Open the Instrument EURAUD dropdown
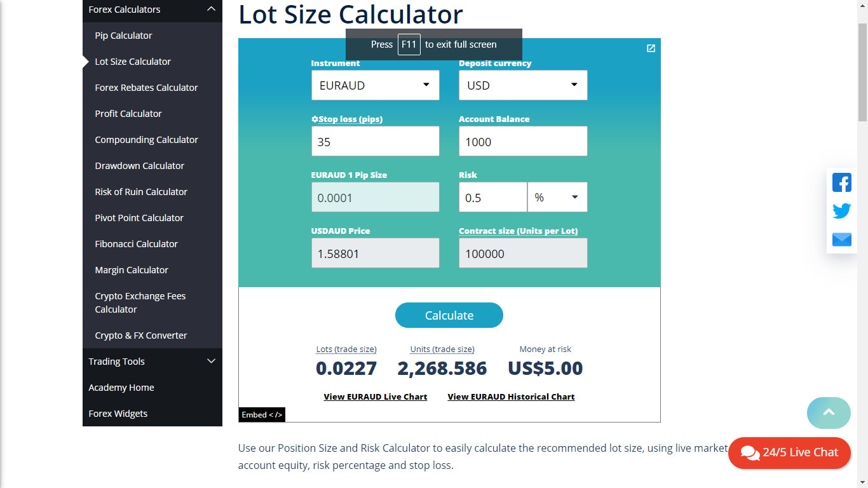 click(x=375, y=85)
